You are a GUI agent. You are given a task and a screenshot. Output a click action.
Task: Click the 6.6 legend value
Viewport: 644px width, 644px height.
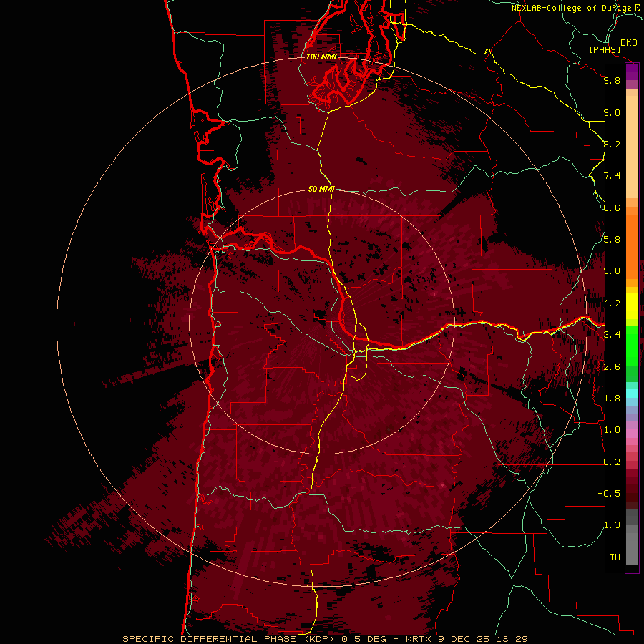(x=612, y=208)
